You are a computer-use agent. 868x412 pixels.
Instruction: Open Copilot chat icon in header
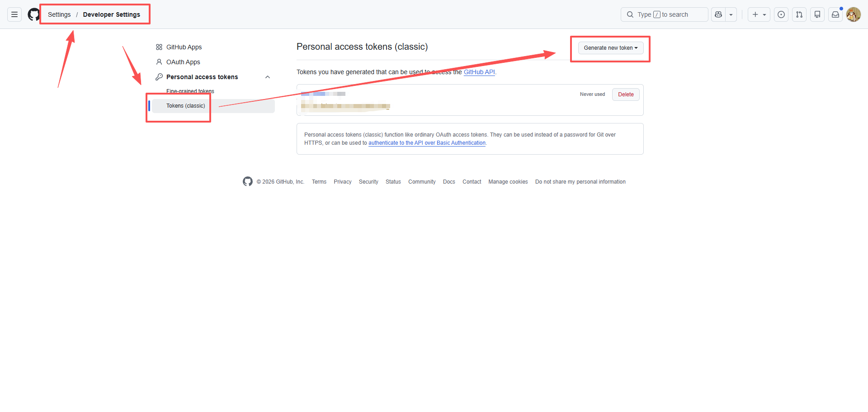coord(718,14)
